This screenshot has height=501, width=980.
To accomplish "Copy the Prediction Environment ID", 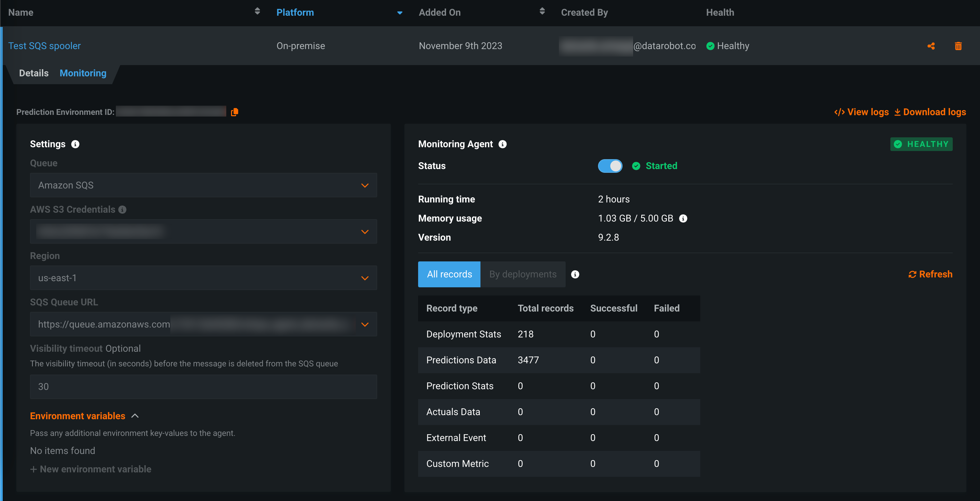I will pos(234,112).
